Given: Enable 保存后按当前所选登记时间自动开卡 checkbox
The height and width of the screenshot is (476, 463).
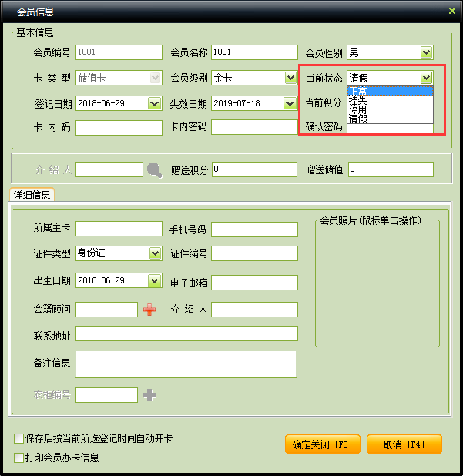Looking at the screenshot, I should [18, 439].
